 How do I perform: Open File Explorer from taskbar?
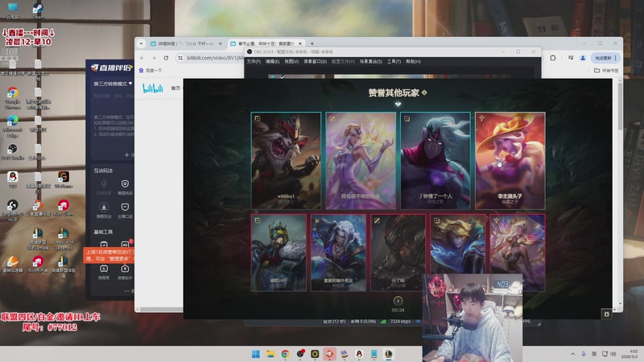click(x=270, y=354)
